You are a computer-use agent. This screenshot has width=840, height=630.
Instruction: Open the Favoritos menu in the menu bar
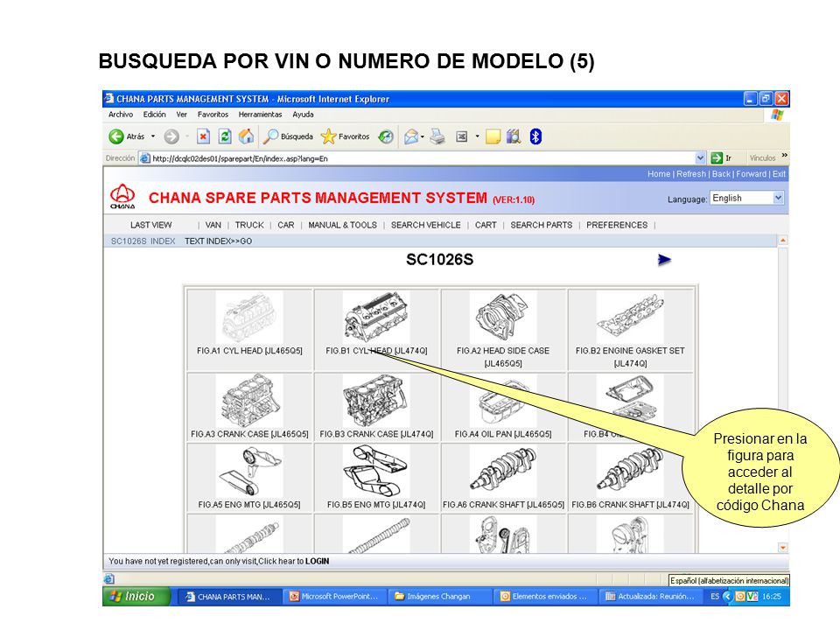point(213,114)
